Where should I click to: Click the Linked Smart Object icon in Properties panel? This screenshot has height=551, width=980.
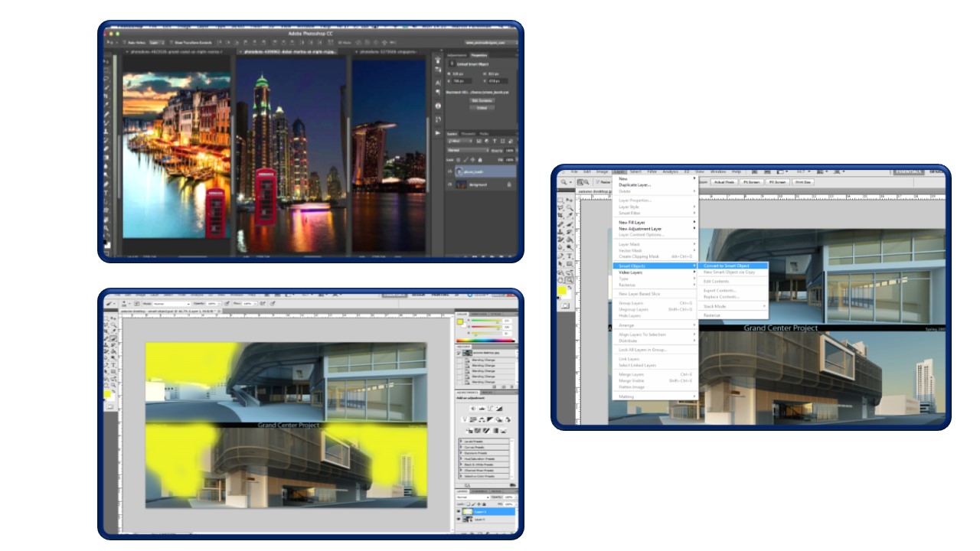(452, 64)
